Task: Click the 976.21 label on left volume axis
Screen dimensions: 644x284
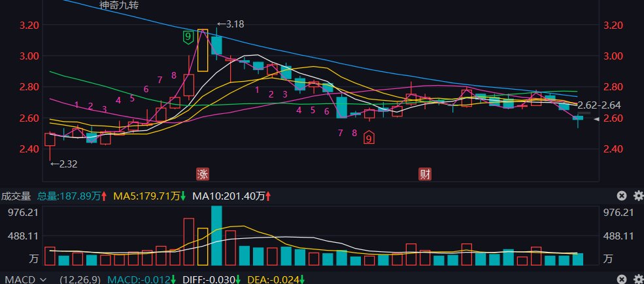Action: click(x=23, y=213)
